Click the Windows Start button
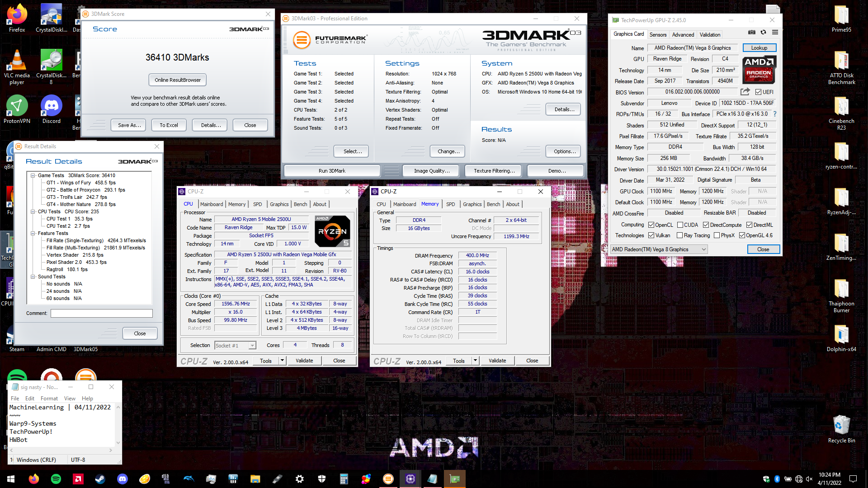This screenshot has height=488, width=868. 11,479
